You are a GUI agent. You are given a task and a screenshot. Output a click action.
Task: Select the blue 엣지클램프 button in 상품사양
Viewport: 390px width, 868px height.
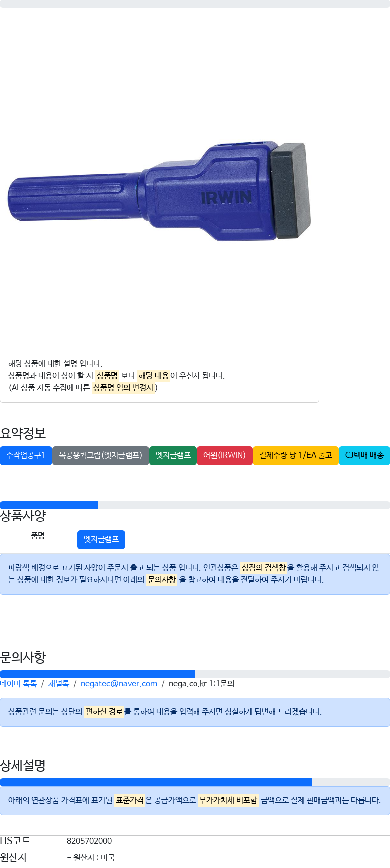tap(101, 539)
